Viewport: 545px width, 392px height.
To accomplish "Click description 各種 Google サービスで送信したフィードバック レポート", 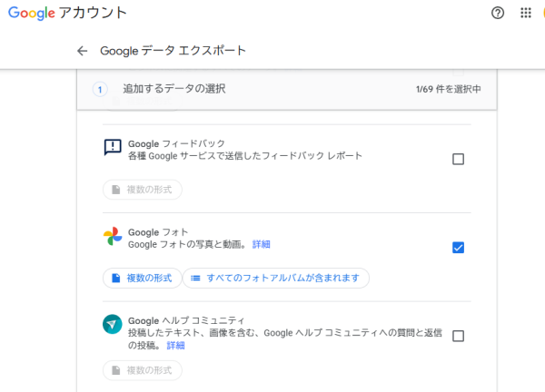I will pos(245,156).
